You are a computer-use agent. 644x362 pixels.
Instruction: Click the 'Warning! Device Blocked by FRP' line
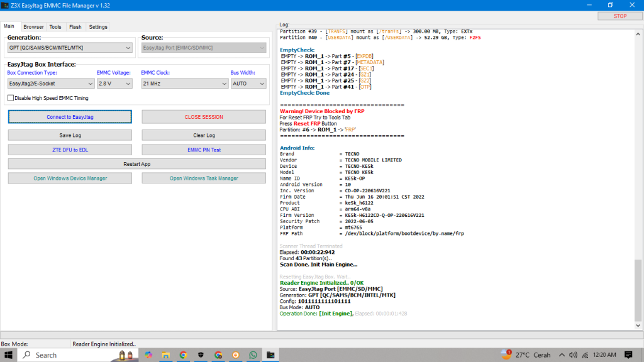coord(322,111)
